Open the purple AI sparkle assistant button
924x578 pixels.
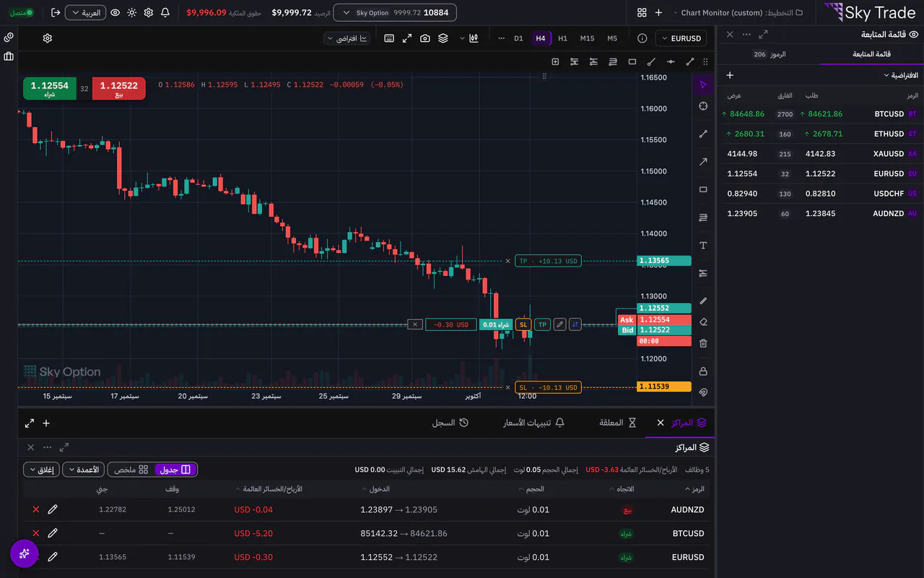pyautogui.click(x=25, y=553)
